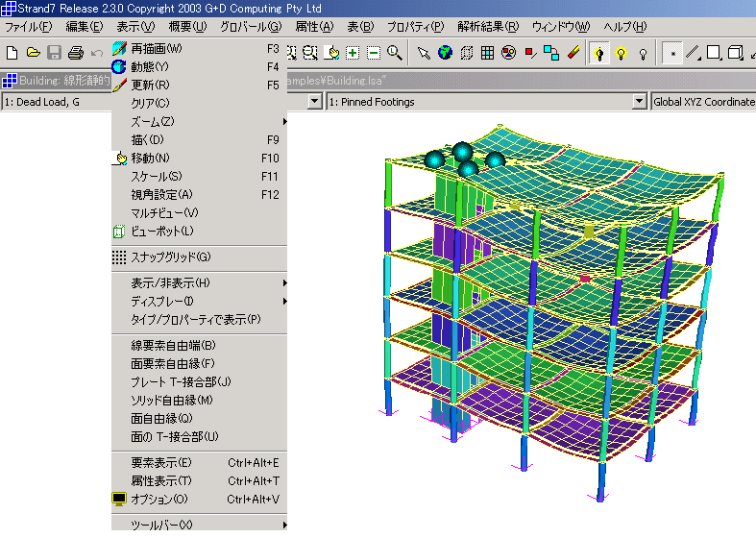This screenshot has width=756, height=538.
Task: Choose ビューポット(L) menu item
Action: point(199,231)
